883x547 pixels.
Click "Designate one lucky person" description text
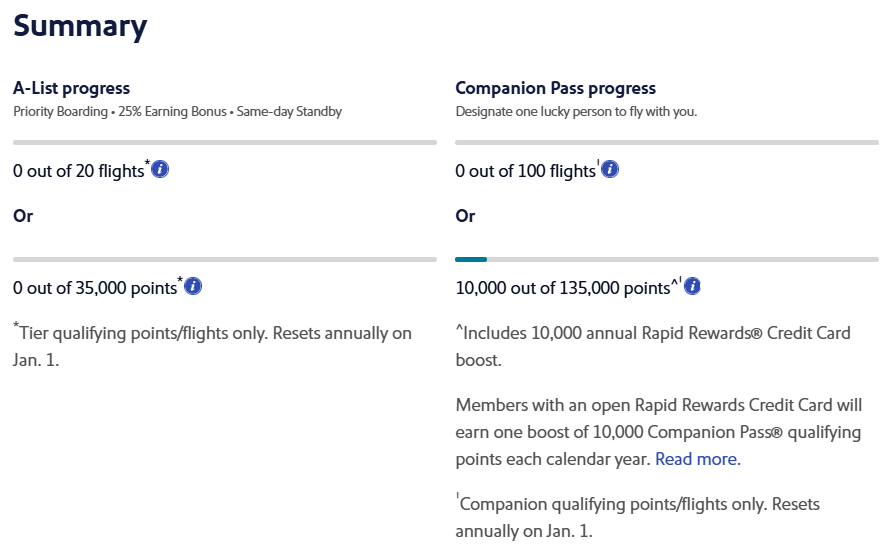coord(576,111)
